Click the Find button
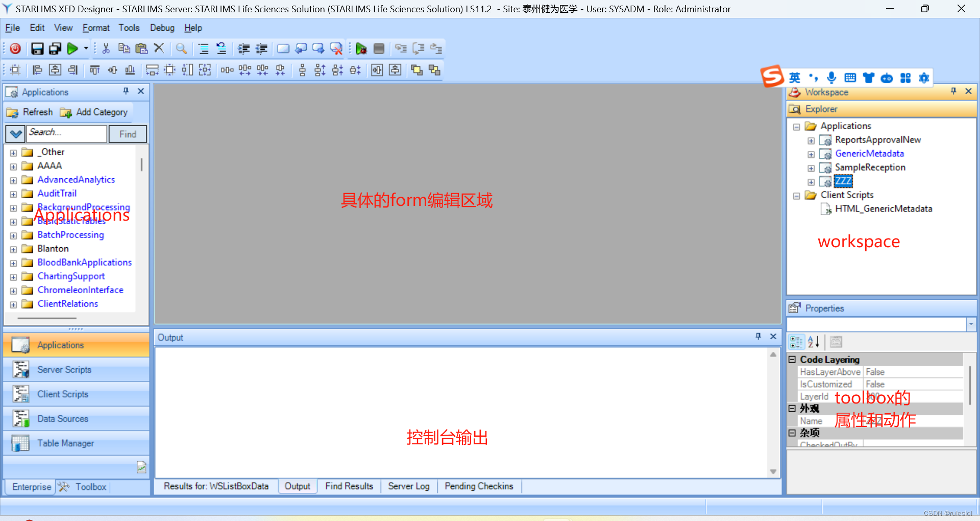This screenshot has height=521, width=980. [x=127, y=134]
